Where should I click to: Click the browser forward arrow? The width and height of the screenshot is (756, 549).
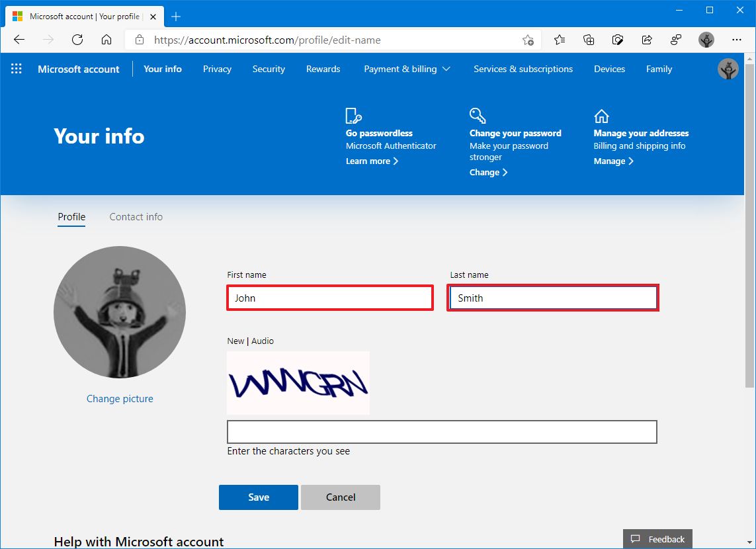pos(48,40)
